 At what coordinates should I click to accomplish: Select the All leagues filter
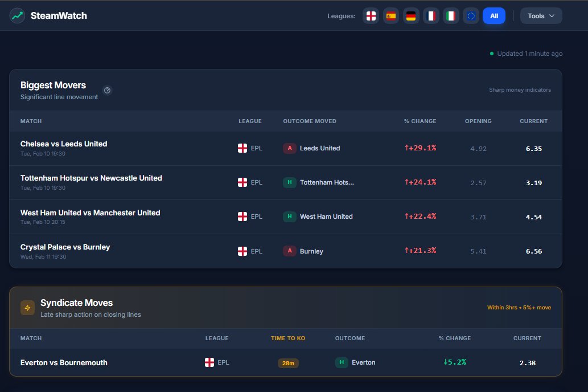pos(494,16)
